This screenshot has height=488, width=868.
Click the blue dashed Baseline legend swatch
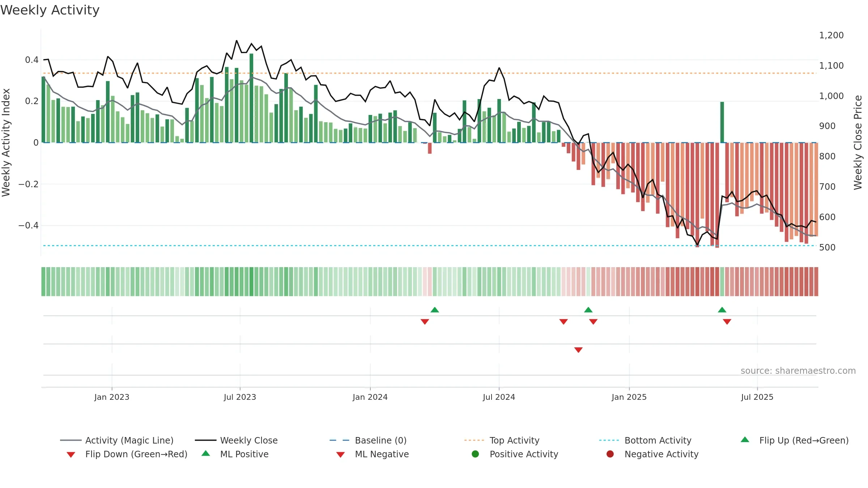click(x=339, y=440)
